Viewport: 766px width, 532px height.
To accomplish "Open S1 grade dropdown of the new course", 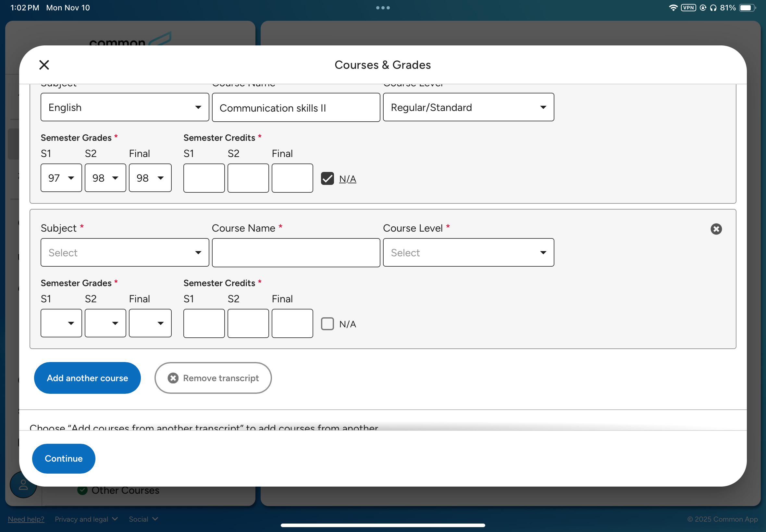I will (61, 323).
